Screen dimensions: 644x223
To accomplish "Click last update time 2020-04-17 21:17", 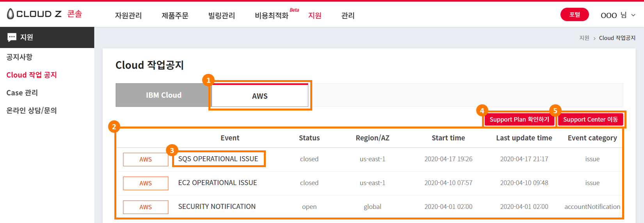I will [524, 159].
